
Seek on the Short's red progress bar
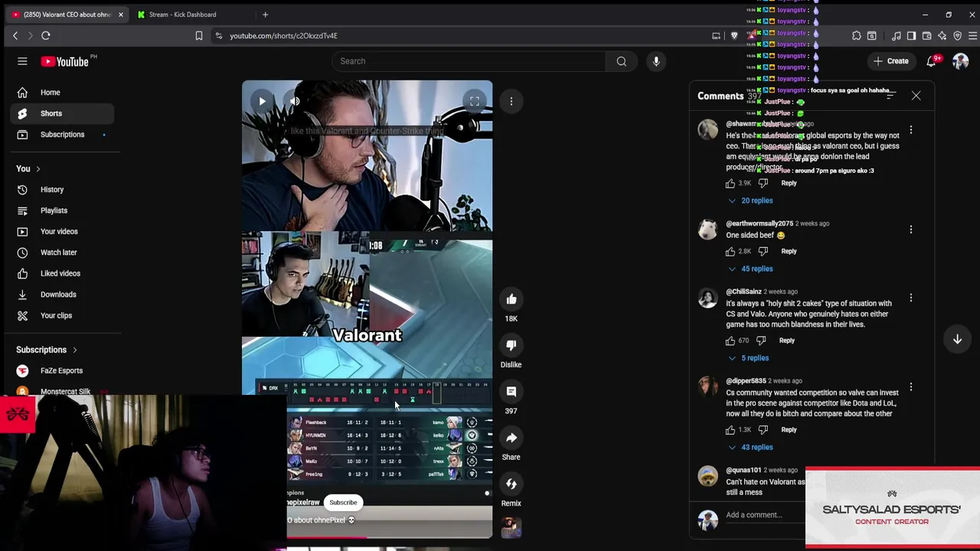click(x=366, y=537)
